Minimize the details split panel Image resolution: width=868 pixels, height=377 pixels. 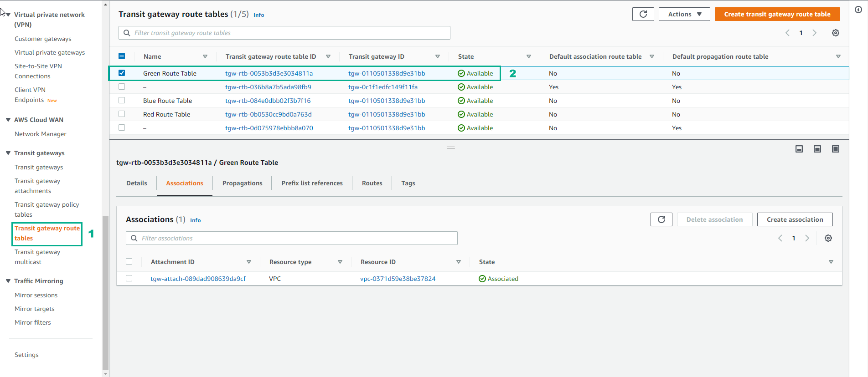799,149
